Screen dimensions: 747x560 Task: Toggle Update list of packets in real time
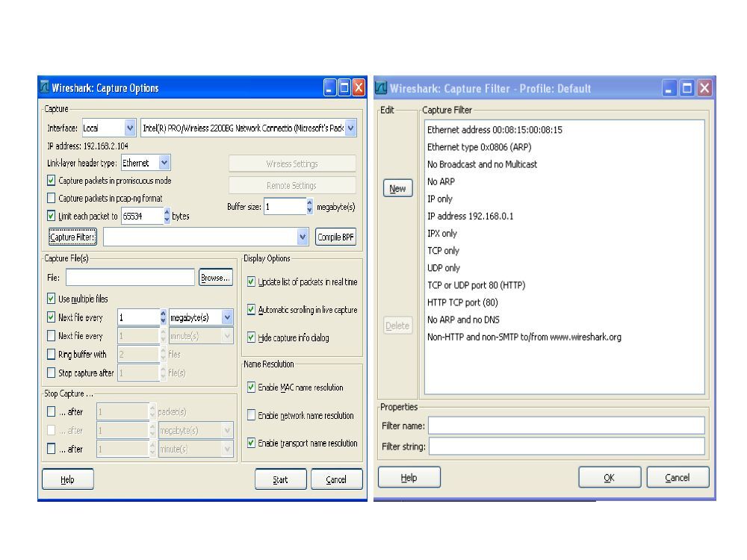tap(251, 282)
